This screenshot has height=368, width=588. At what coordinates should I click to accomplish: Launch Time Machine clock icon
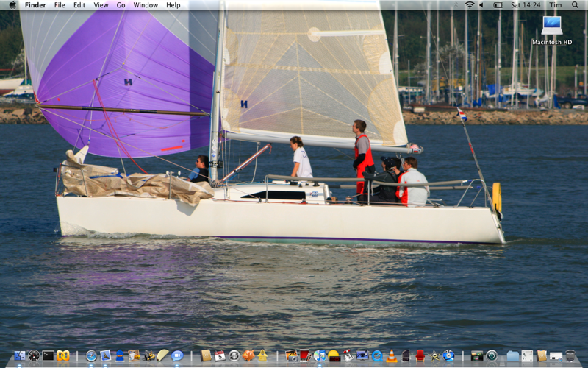(491, 355)
